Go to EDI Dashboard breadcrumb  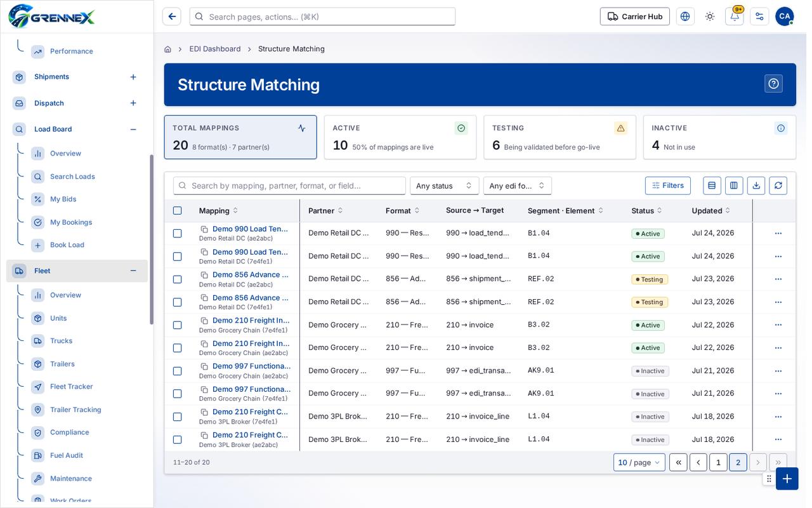click(215, 49)
